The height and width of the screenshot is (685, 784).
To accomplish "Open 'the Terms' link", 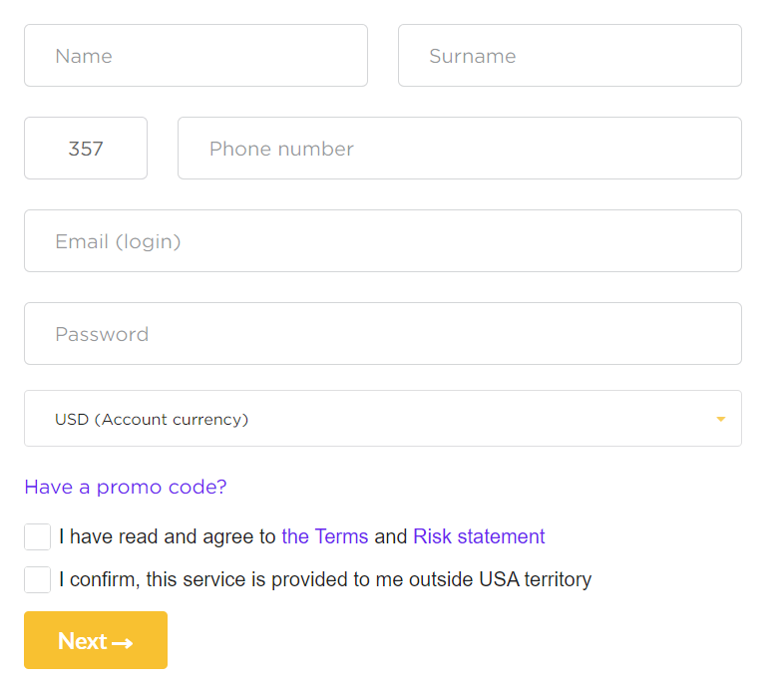I will [325, 536].
